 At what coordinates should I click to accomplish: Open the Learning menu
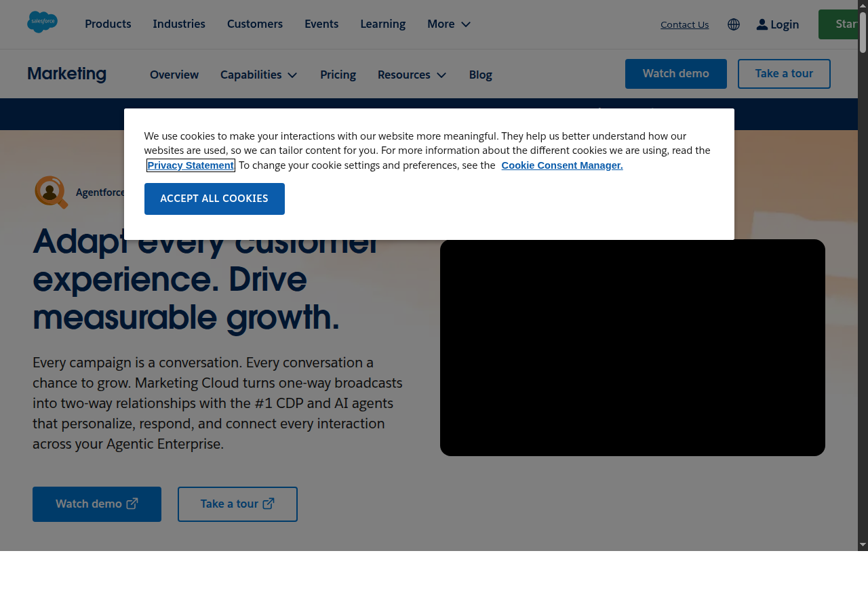tap(383, 24)
